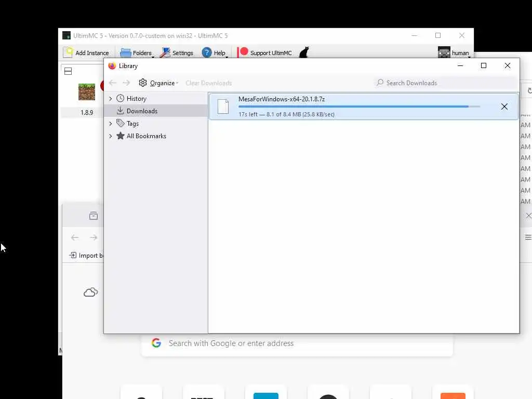Expand the History tree node
The height and width of the screenshot is (399, 532).
111,99
